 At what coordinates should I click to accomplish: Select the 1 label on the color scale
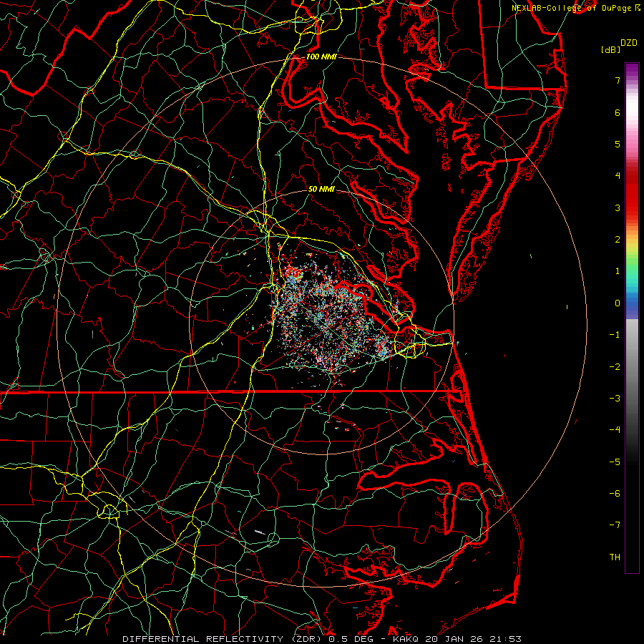coord(618,271)
